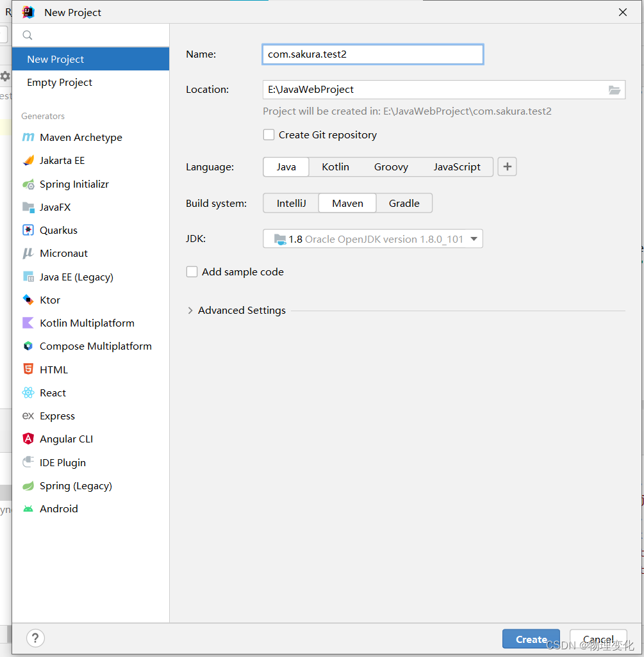Click the Spring (Legacy) leaf icon

point(28,485)
